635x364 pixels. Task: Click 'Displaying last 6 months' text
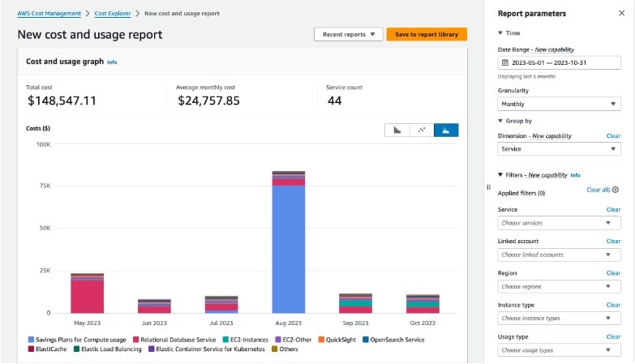pos(526,76)
